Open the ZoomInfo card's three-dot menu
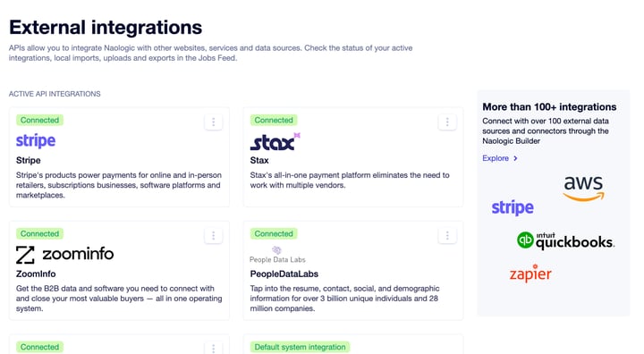This screenshot has height=354, width=644. click(x=213, y=235)
